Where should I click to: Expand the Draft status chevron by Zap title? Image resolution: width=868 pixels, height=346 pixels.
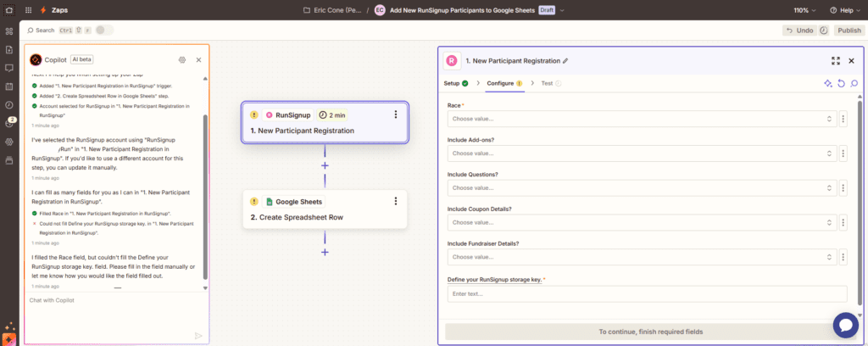[x=563, y=10]
